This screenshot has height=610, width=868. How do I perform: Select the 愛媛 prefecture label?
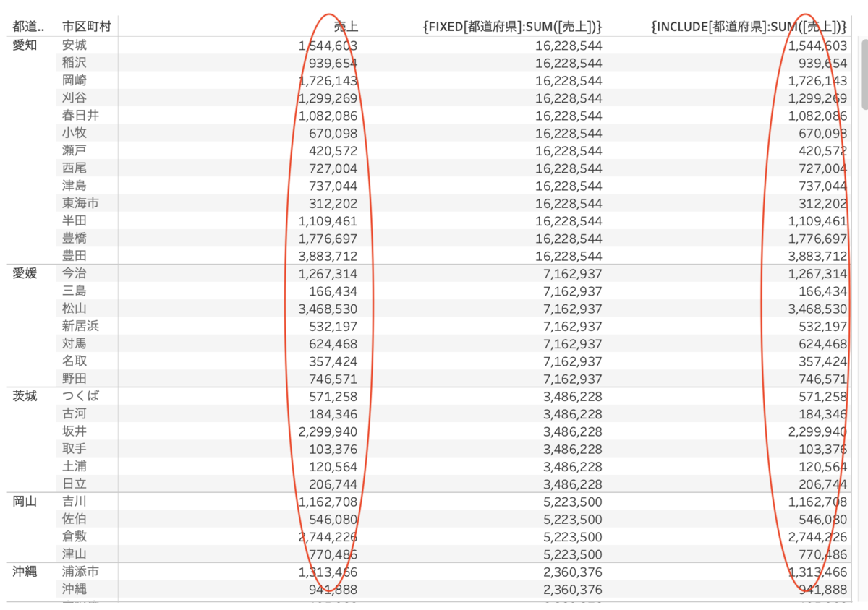(x=25, y=273)
